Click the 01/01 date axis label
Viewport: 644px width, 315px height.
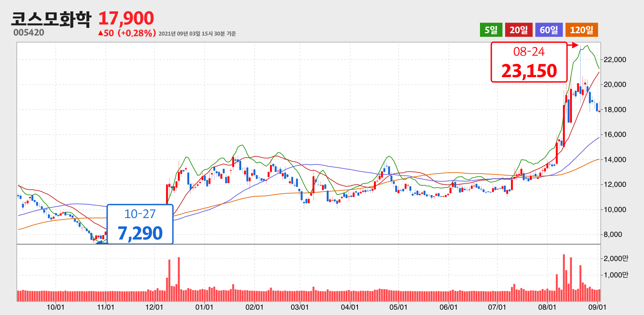click(204, 307)
